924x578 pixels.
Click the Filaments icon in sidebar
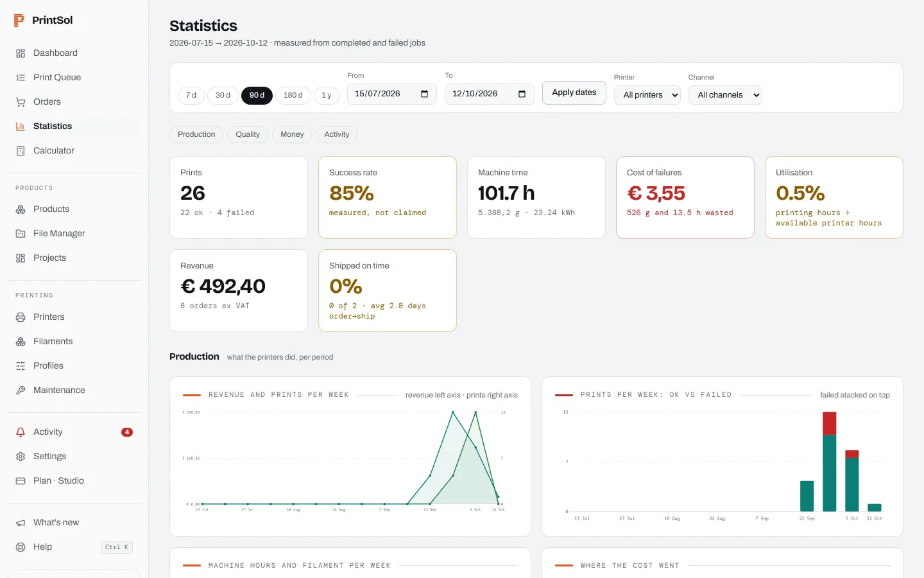[x=21, y=342]
